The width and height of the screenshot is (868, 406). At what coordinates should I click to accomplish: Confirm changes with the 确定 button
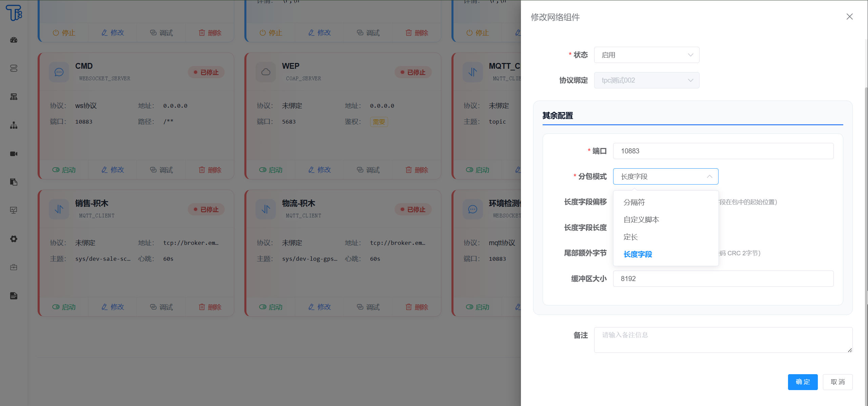coord(803,382)
